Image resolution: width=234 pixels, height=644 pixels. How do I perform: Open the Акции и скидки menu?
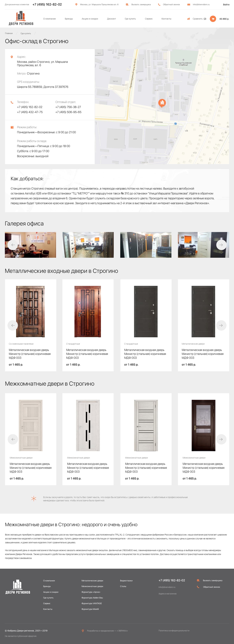pyautogui.click(x=90, y=19)
